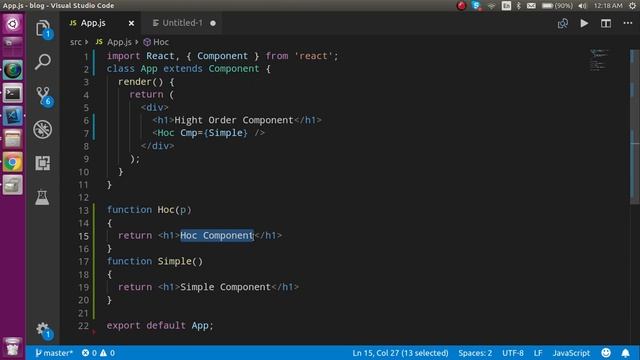Open the battery indicator menu
The width and height of the screenshot is (640, 360).
557,6
